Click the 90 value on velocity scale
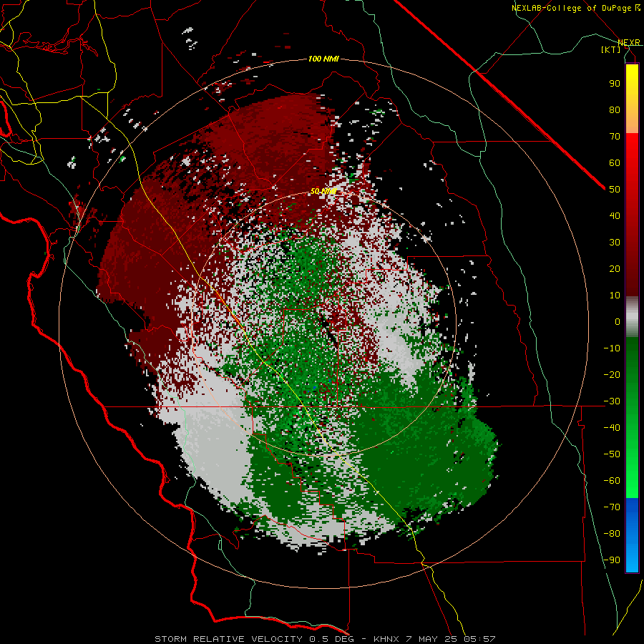This screenshot has height=644, width=644. [615, 84]
